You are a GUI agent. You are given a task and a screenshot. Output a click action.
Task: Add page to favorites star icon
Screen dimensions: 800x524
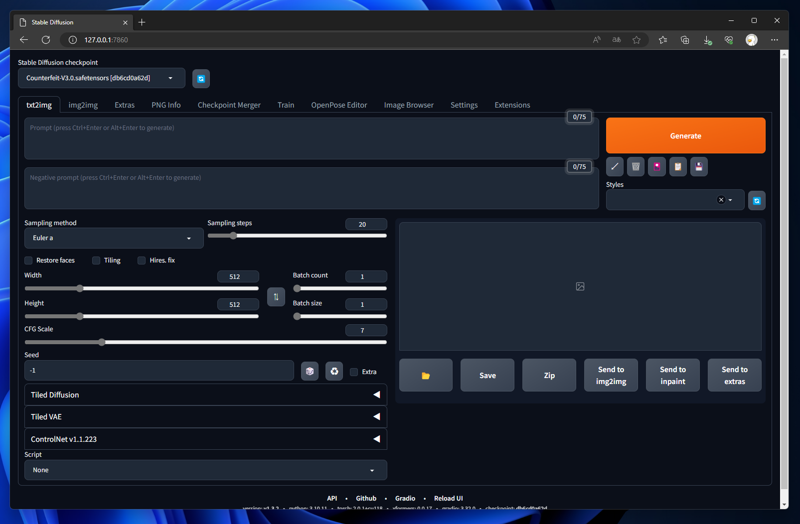636,40
